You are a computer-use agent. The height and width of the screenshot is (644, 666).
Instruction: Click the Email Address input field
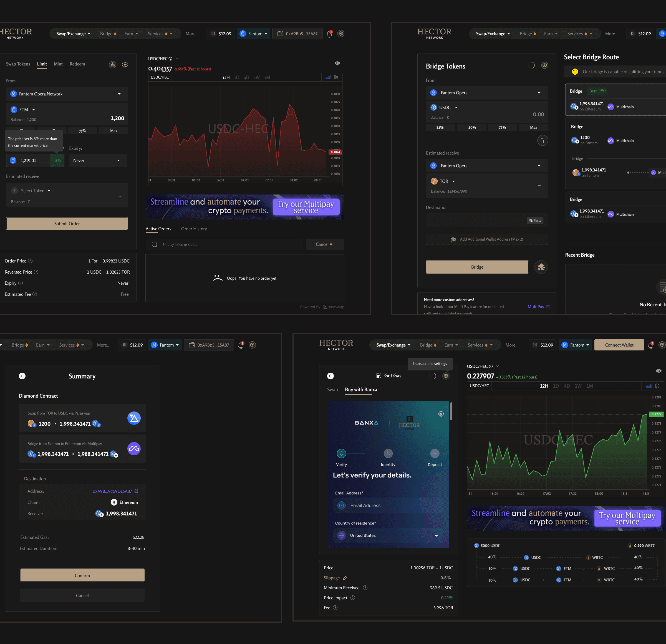tap(388, 505)
